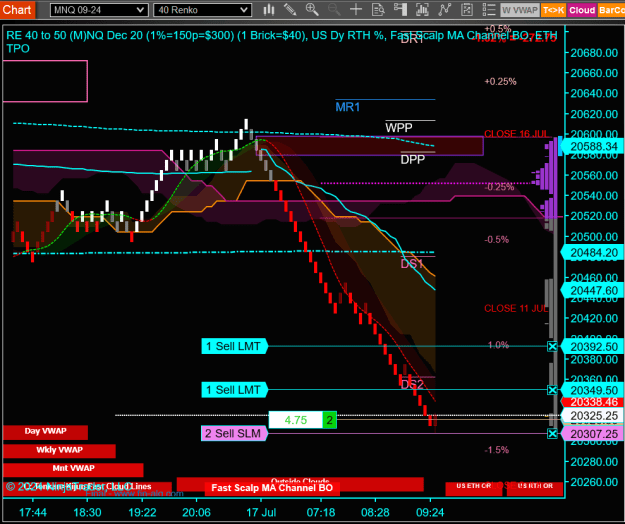Open the MNQ 09-24 instrument dropdown
The width and height of the screenshot is (625, 524).
click(99, 10)
